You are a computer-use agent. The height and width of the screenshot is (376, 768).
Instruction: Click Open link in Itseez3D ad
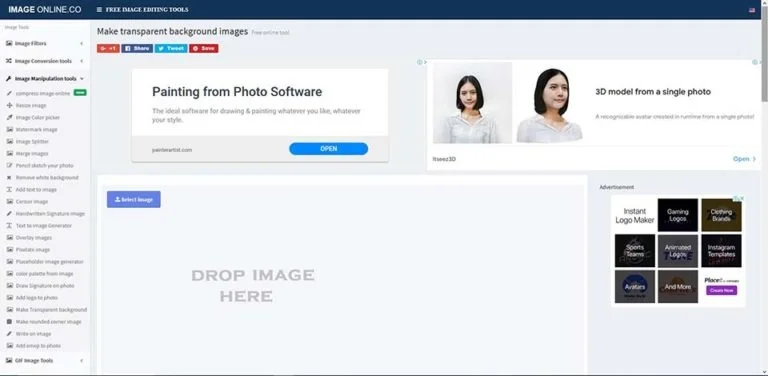(x=744, y=159)
